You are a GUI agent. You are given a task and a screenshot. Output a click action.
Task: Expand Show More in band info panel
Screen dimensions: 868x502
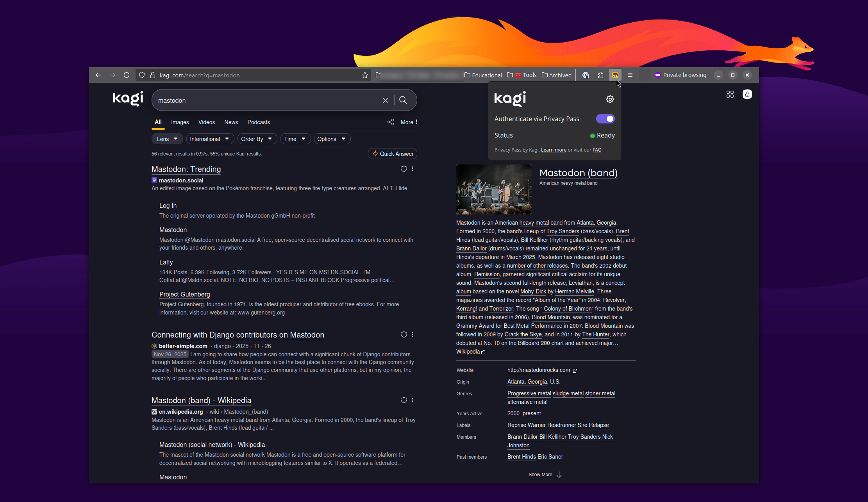545,475
